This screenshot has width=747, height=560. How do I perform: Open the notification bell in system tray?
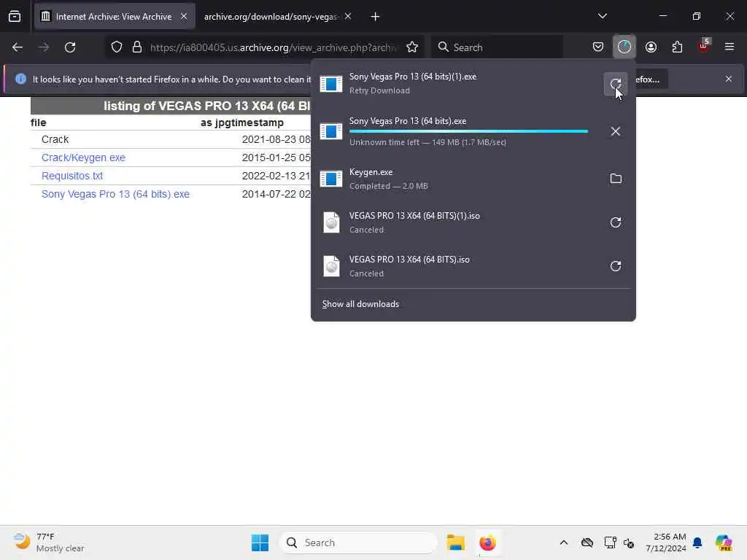pyautogui.click(x=697, y=542)
